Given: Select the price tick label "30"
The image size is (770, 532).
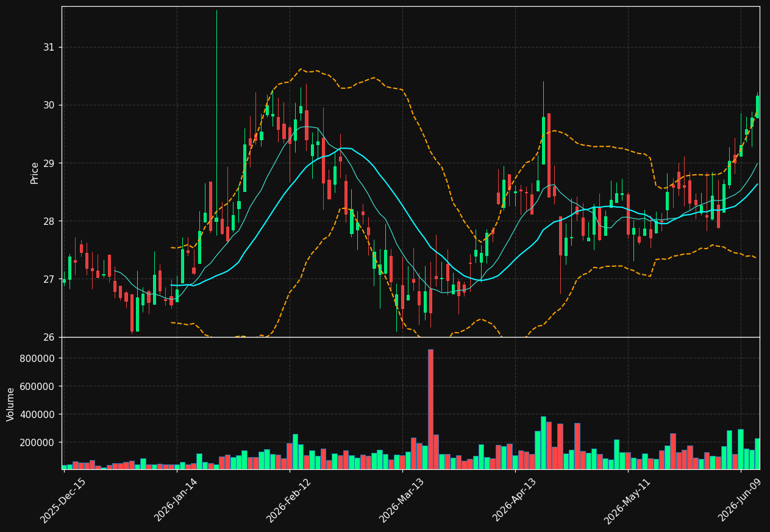Looking at the screenshot, I should (48, 105).
